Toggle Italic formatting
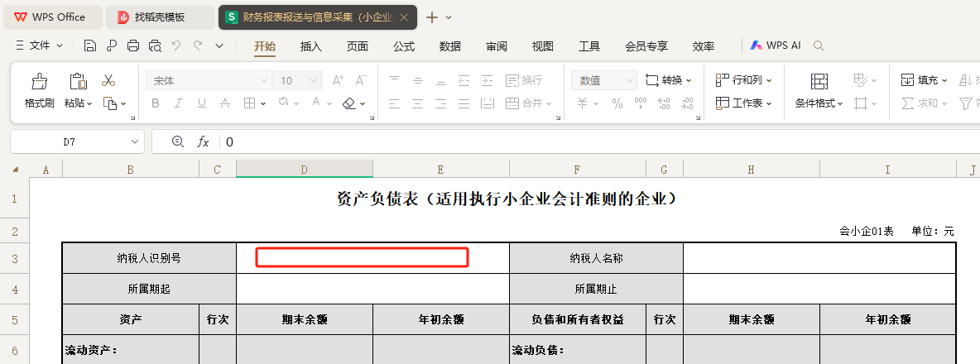980x364 pixels. pyautogui.click(x=178, y=103)
